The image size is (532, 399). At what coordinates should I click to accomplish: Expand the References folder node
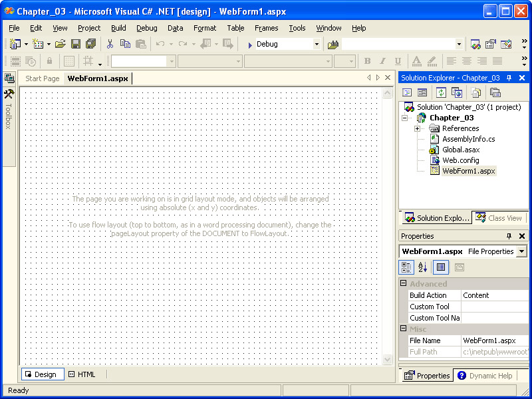click(417, 128)
